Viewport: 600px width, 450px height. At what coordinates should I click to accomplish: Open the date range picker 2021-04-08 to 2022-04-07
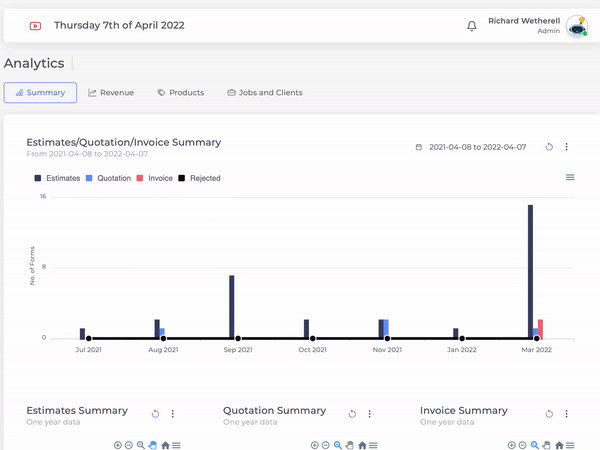471,147
